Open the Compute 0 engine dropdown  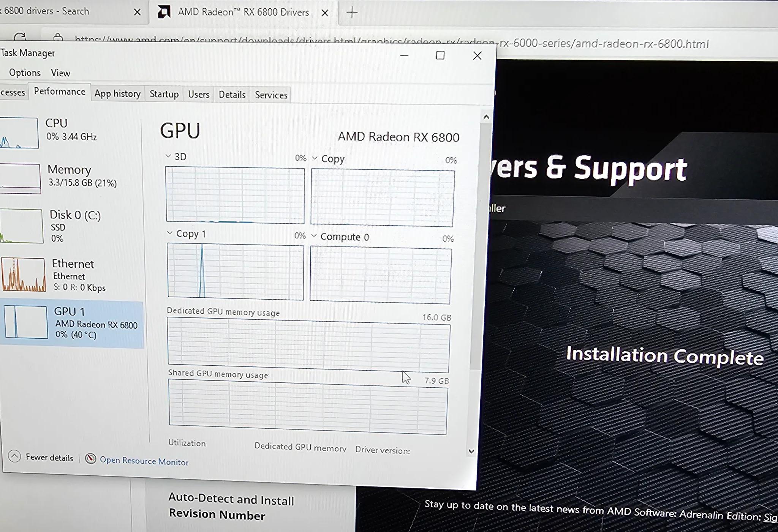314,236
